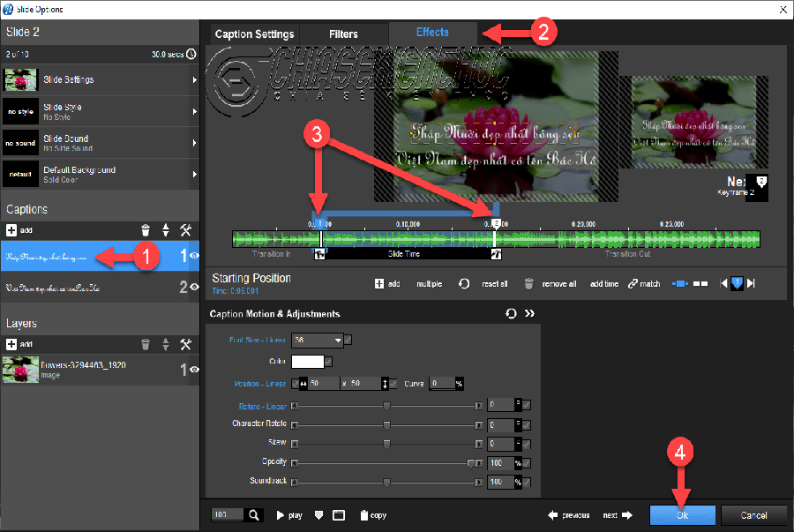
Task: Toggle the Character Rotate checkbox
Action: (527, 425)
